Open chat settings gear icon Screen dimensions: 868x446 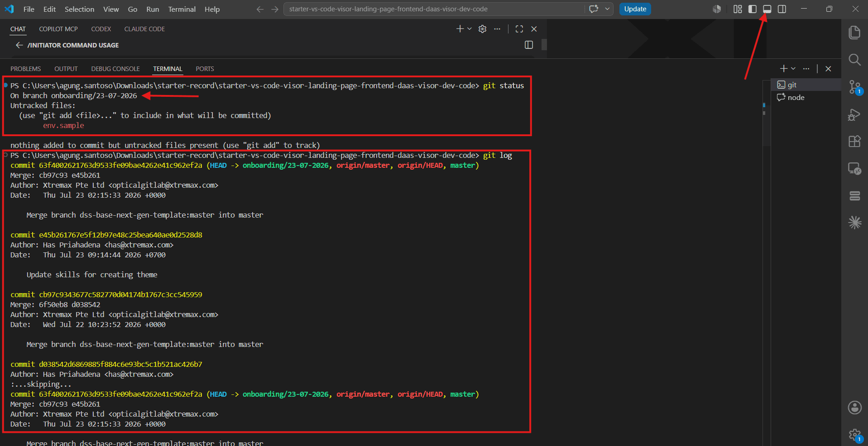(483, 29)
